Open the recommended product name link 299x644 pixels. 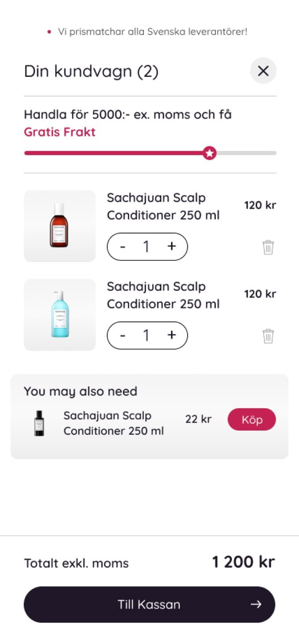coord(114,423)
